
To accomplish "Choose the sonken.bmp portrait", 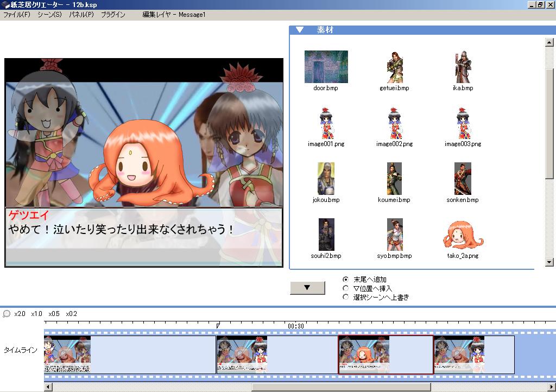I will point(463,179).
